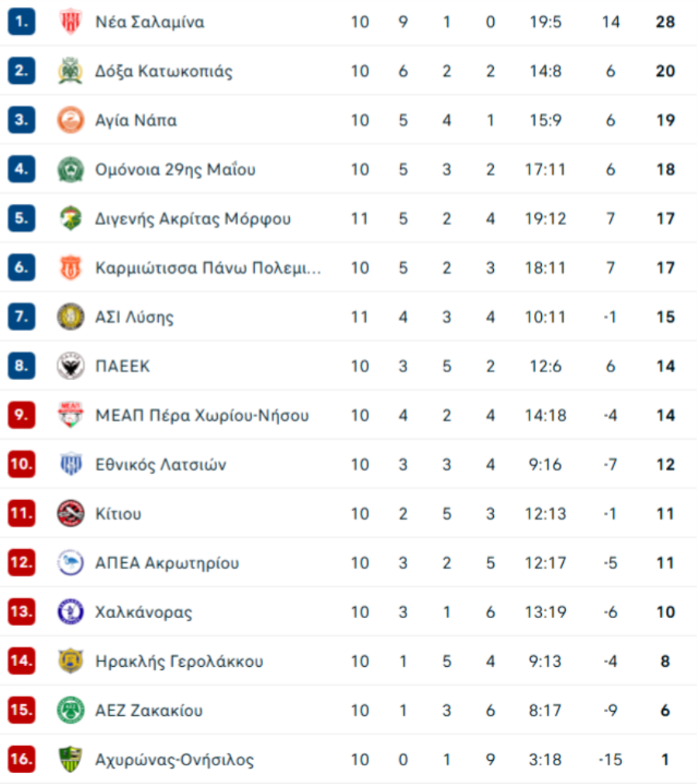The image size is (697, 784).
Task: Click the Δόξα Κατωκοπιάς team logo
Action: (x=71, y=71)
